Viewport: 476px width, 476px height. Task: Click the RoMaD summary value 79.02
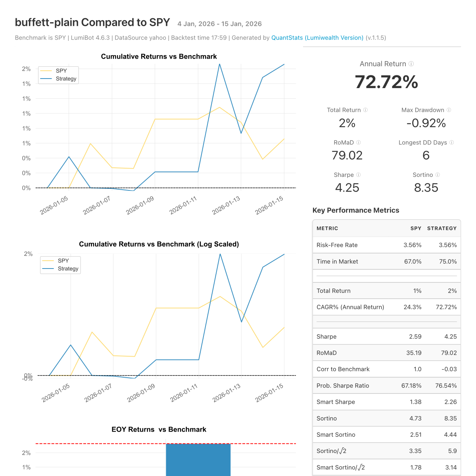347,155
